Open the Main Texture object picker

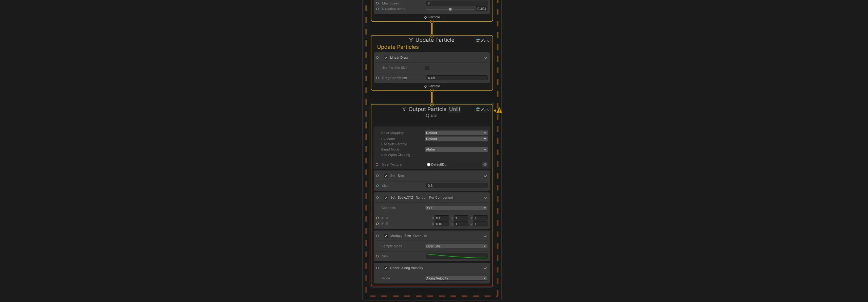point(485,165)
